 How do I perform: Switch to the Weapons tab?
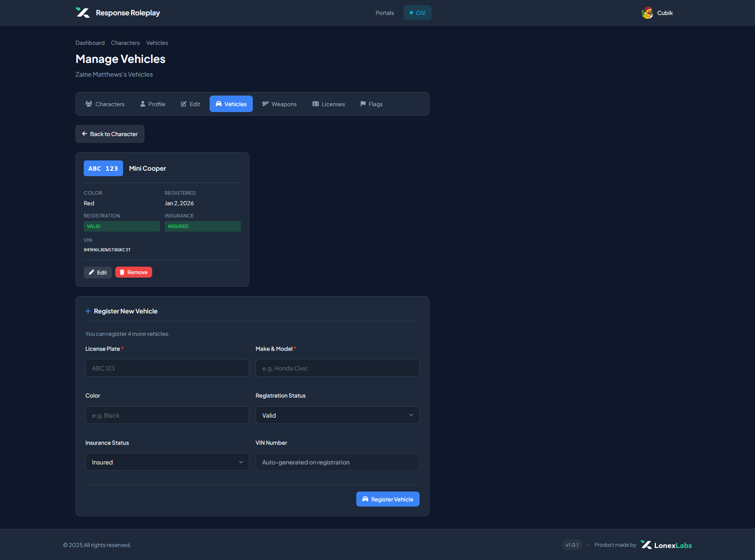[279, 104]
